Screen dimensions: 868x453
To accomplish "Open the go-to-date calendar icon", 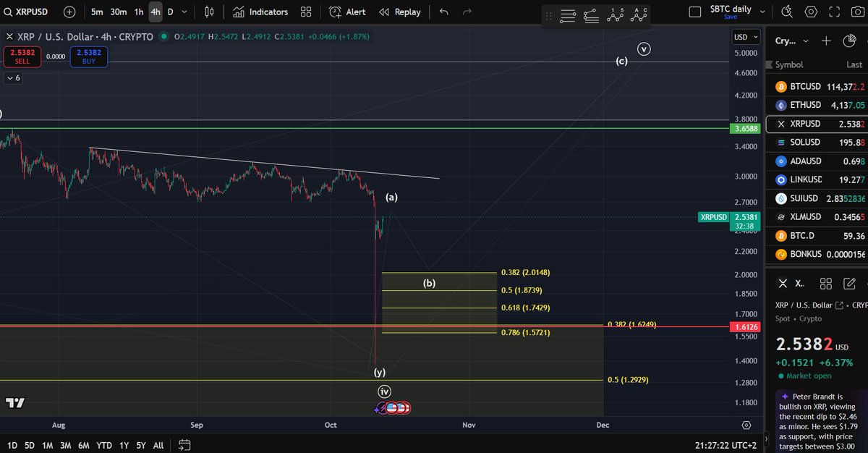I will tap(184, 445).
